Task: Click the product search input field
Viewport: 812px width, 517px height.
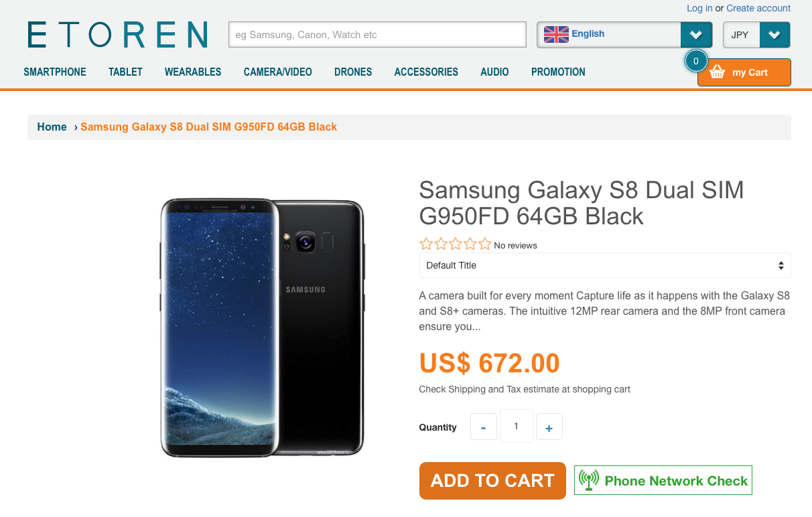Action: coord(377,35)
